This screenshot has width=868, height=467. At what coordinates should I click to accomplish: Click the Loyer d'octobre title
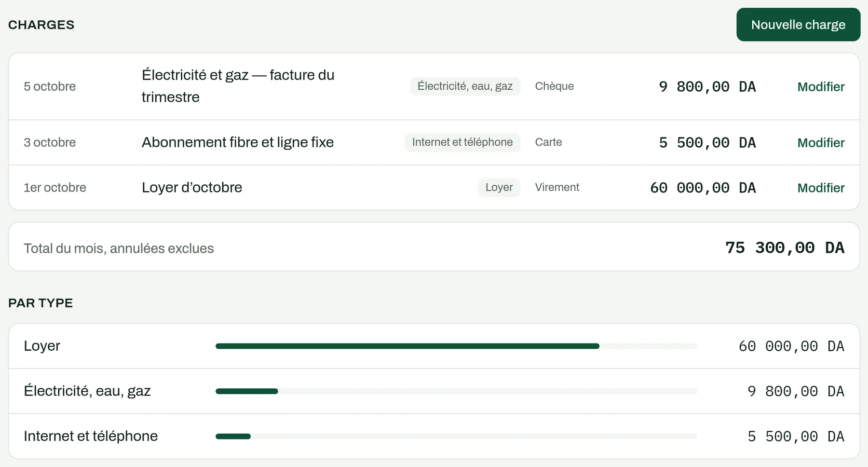pos(192,187)
